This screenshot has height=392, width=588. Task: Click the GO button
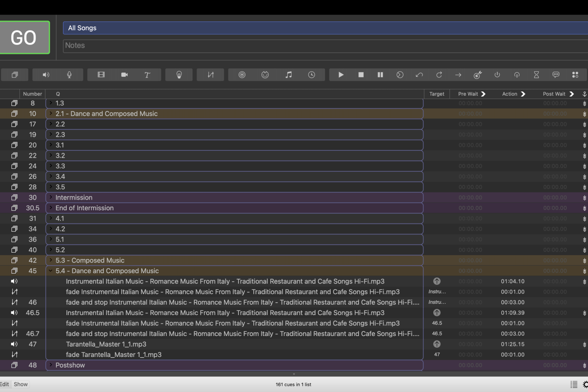24,37
